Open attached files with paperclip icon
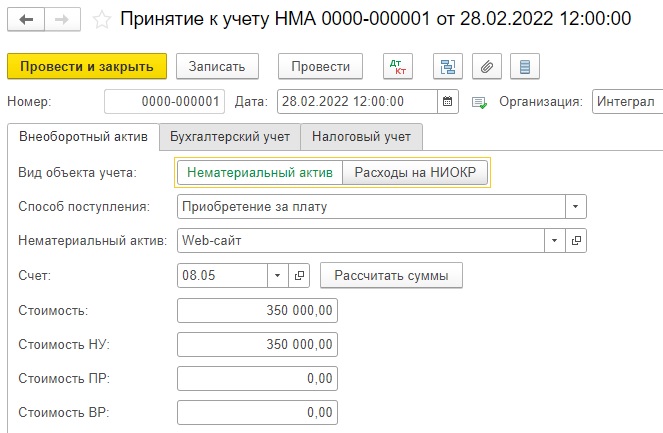The height and width of the screenshot is (433, 663). pos(487,66)
